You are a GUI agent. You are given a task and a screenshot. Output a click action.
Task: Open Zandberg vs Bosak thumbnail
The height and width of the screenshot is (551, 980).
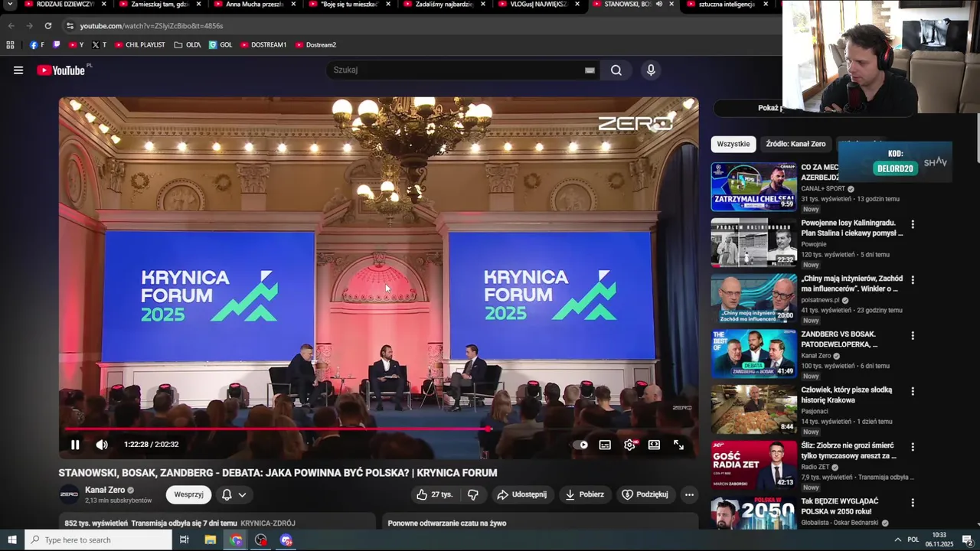(754, 354)
